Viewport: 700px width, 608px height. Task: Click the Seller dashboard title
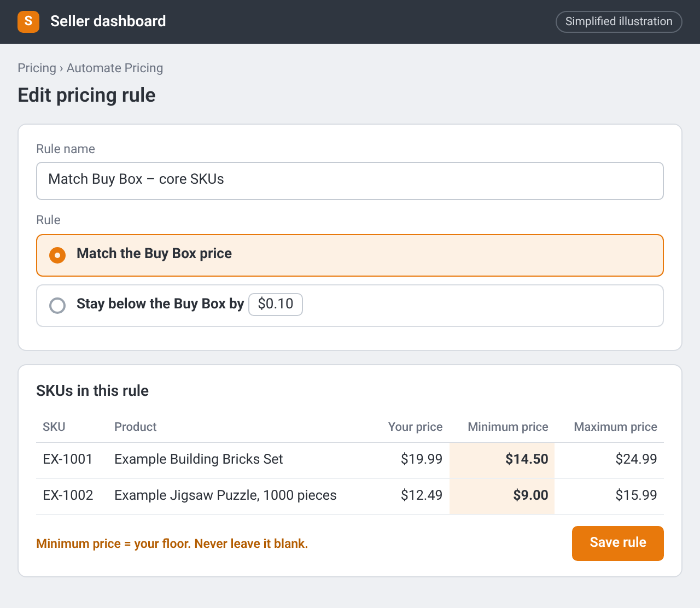pos(108,21)
